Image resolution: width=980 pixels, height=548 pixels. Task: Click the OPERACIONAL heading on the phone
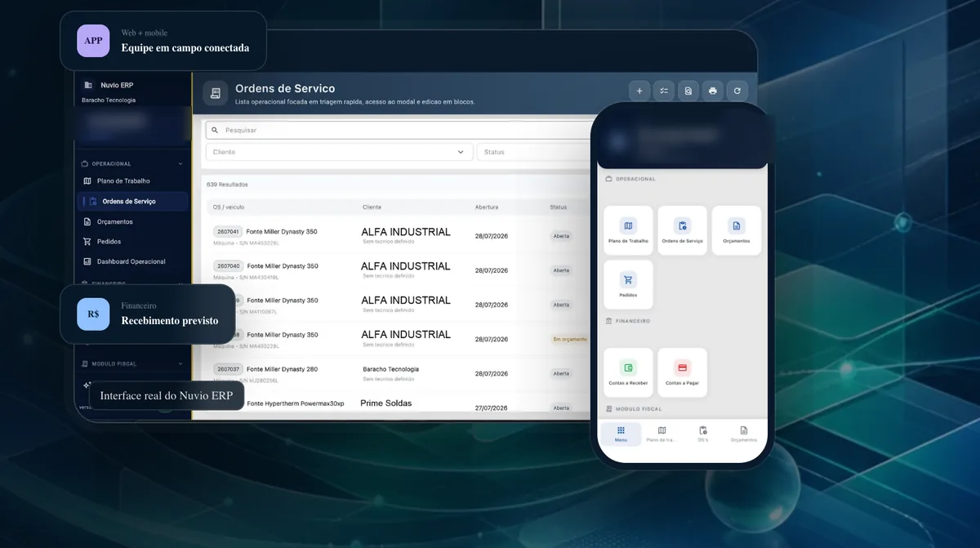click(635, 179)
